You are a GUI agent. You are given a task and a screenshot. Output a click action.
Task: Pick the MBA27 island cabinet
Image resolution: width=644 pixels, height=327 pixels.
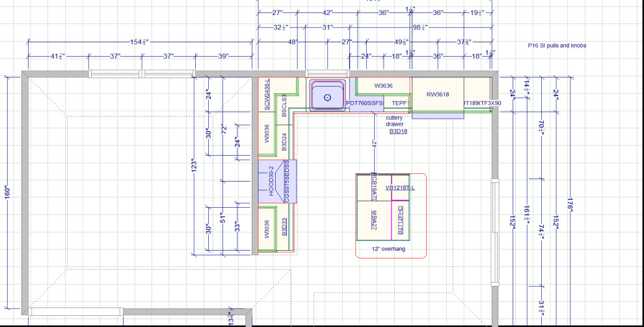374,220
